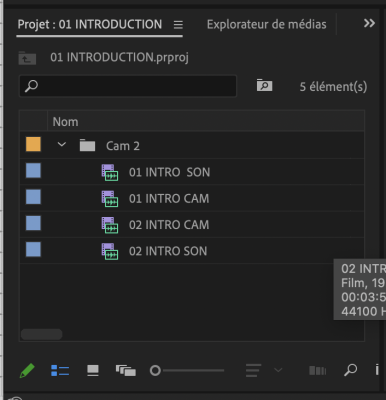Show hidden panel tabs with double chevron
The image size is (386, 400).
coord(369,23)
